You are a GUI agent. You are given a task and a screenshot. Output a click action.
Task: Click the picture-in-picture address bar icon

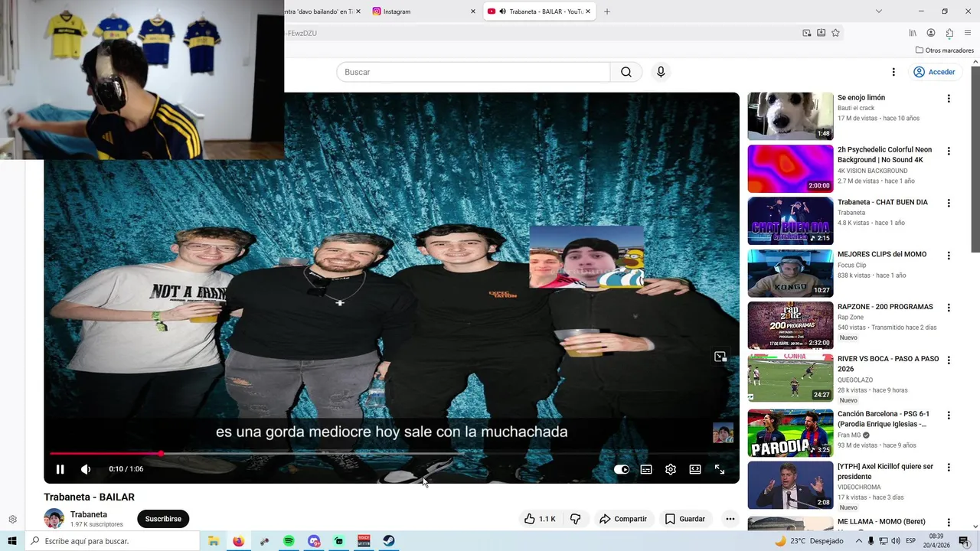click(807, 33)
